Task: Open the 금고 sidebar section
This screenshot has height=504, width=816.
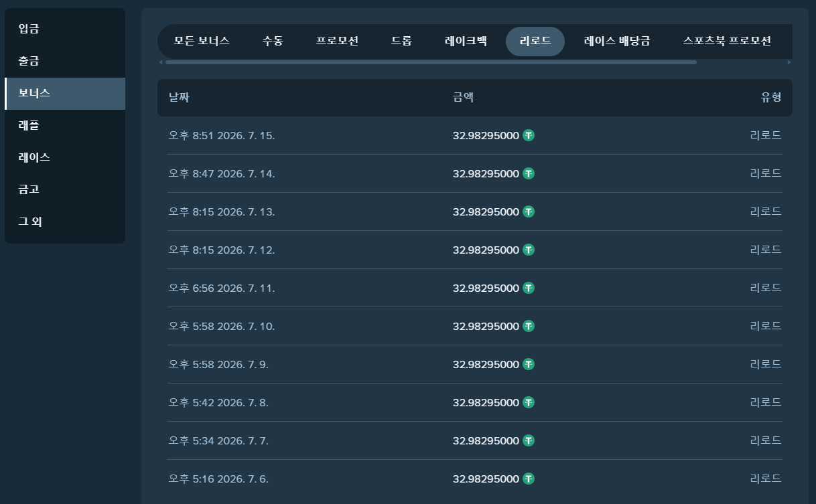Action: [x=65, y=189]
